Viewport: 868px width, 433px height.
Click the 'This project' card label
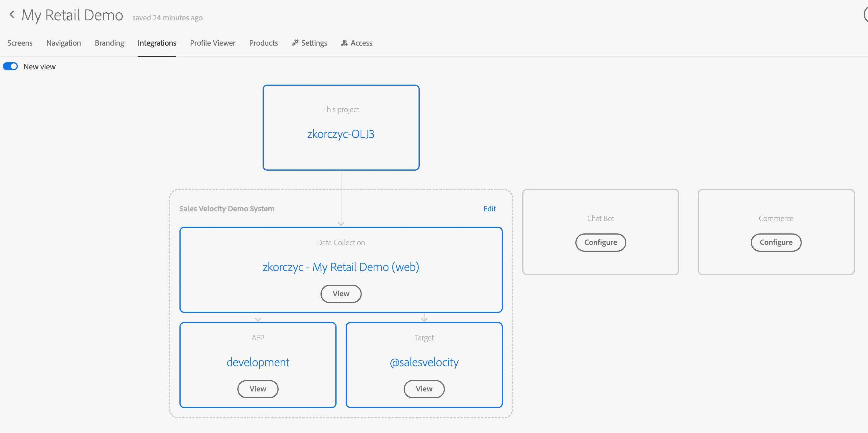(341, 110)
